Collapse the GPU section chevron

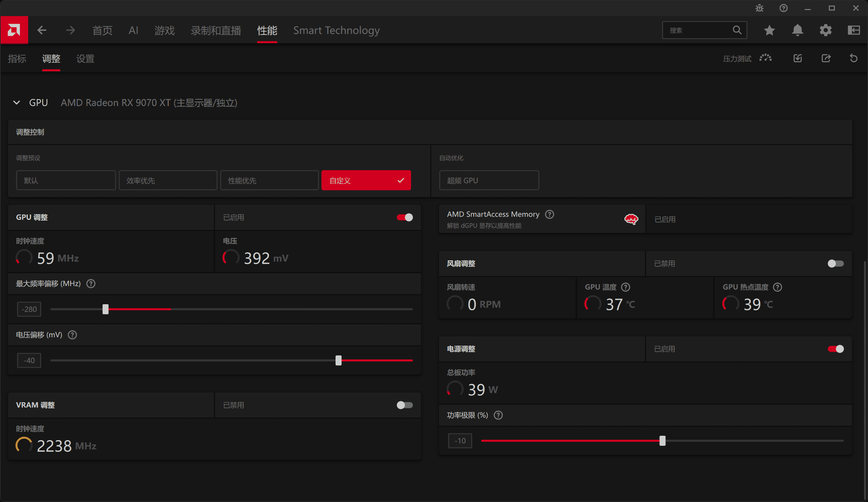tap(16, 103)
